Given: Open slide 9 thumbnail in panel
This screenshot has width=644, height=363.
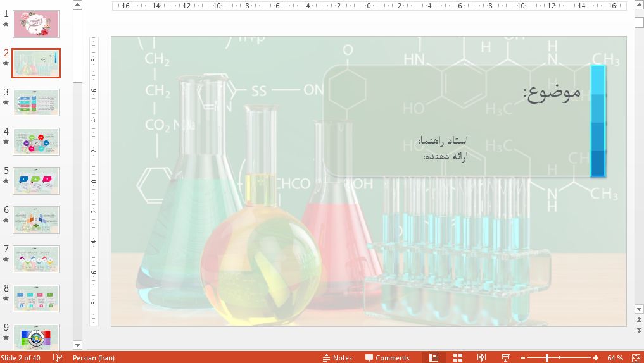Looking at the screenshot, I should pyautogui.click(x=36, y=336).
